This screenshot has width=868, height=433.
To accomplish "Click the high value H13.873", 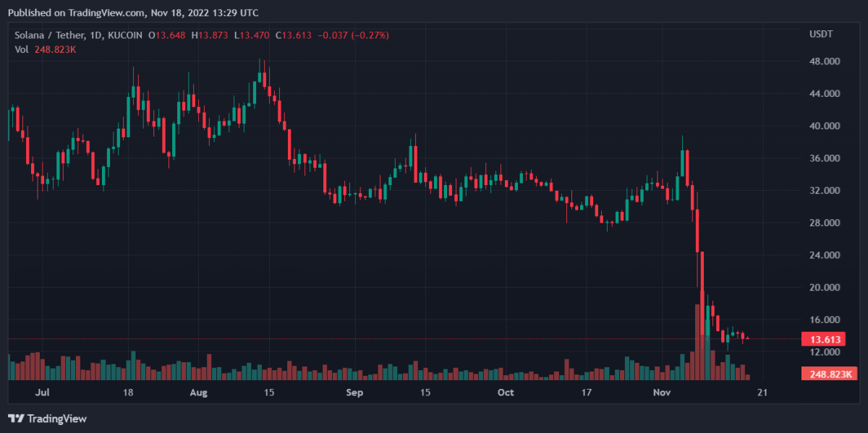I will pos(210,35).
